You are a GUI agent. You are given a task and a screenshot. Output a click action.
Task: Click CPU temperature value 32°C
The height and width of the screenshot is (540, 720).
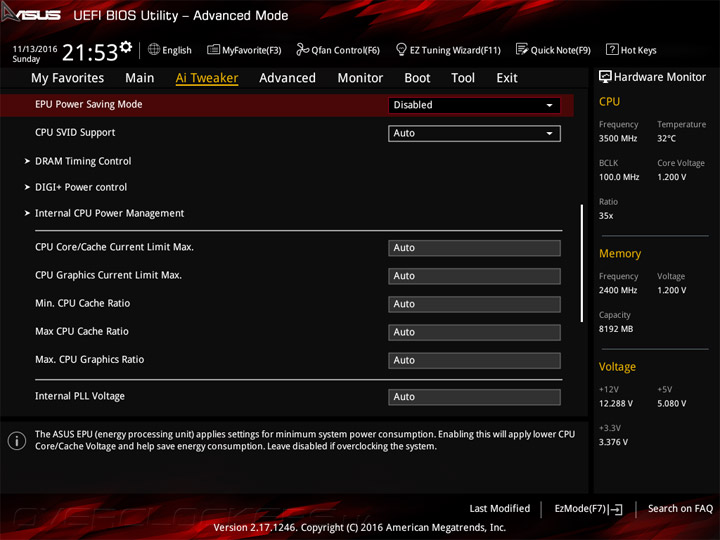[x=666, y=139]
